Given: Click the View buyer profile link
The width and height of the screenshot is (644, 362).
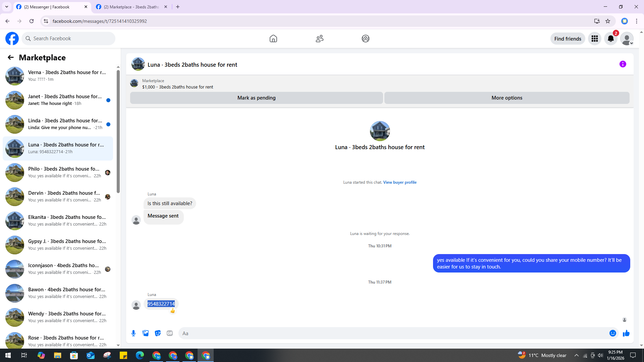Looking at the screenshot, I should [x=399, y=182].
